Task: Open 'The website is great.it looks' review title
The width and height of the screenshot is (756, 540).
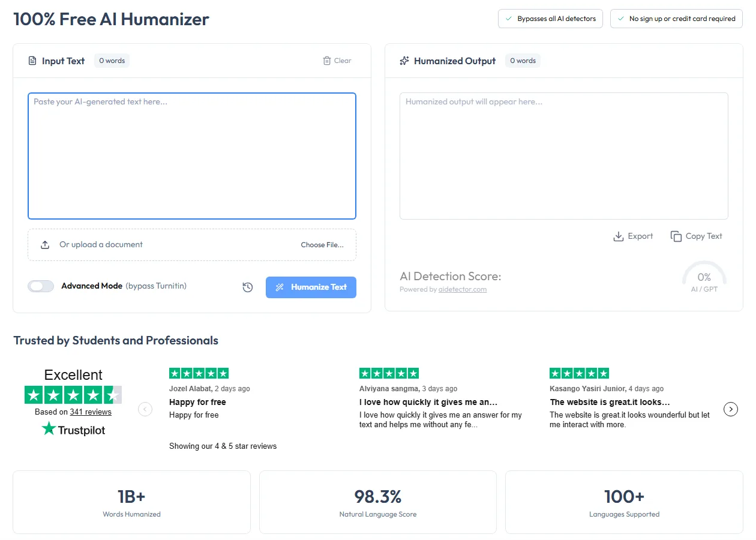Action: click(x=610, y=403)
